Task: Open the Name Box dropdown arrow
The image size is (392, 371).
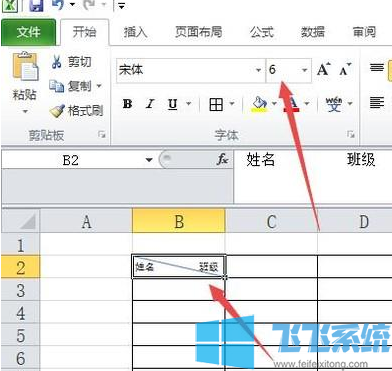Action: point(149,160)
